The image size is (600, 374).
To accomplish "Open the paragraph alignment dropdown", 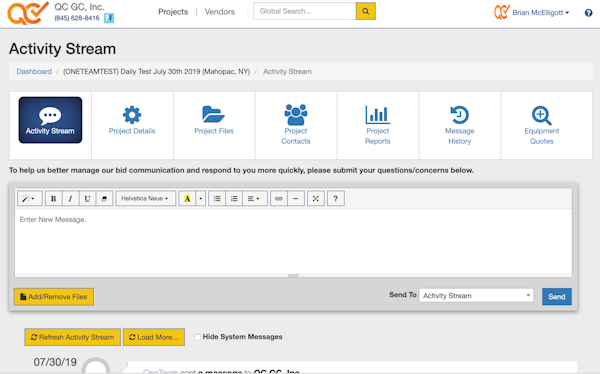I will coord(254,198).
